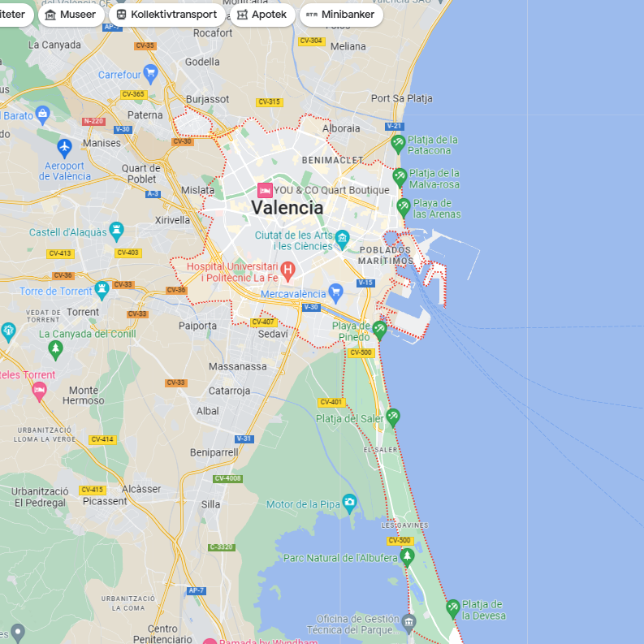The height and width of the screenshot is (644, 644).
Task: Click the Apotek chip's pharmacy icon
Action: (242, 15)
